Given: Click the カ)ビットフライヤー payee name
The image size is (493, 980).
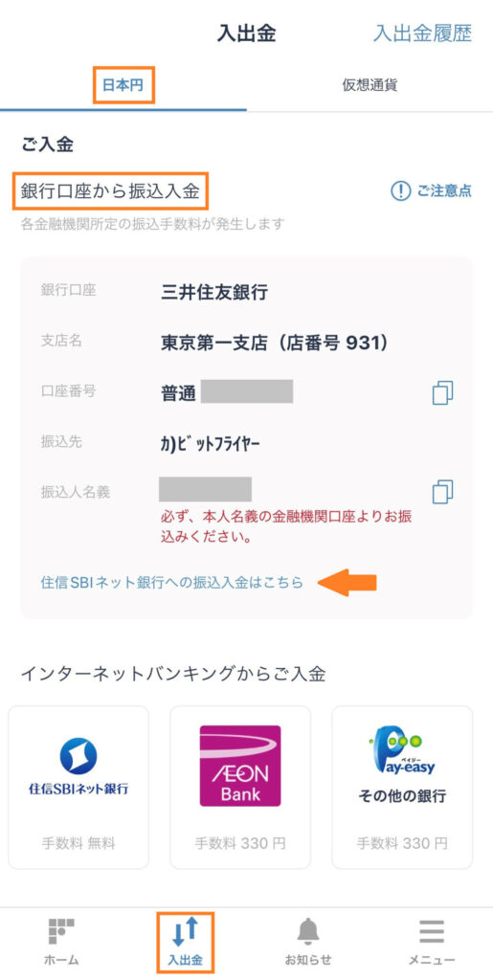Looking at the screenshot, I should tap(210, 444).
